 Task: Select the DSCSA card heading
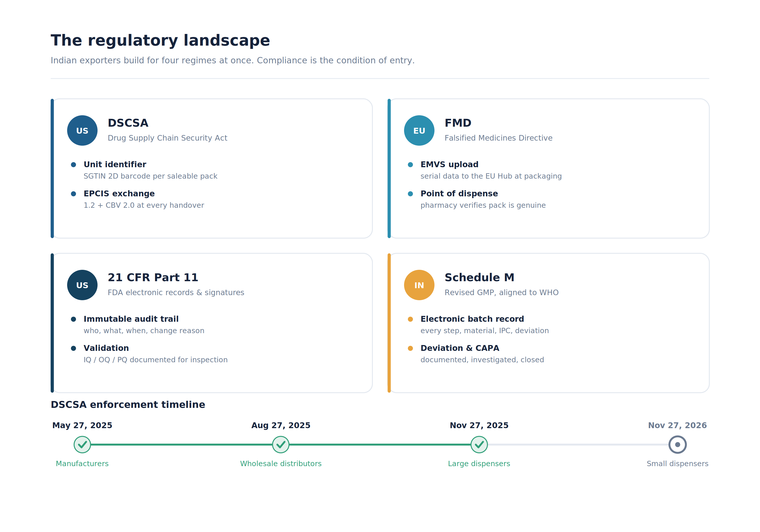click(x=128, y=123)
